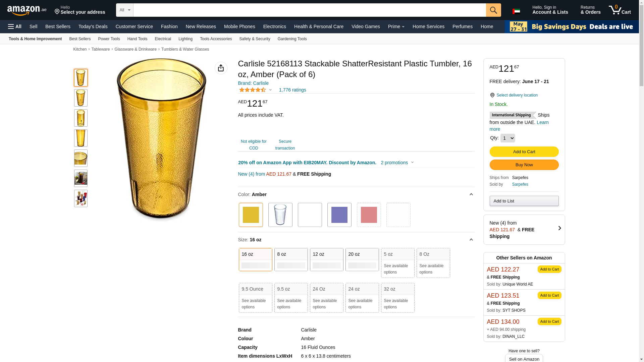This screenshot has width=644, height=362.
Task: Select the 20 oz size option
Action: (x=362, y=259)
